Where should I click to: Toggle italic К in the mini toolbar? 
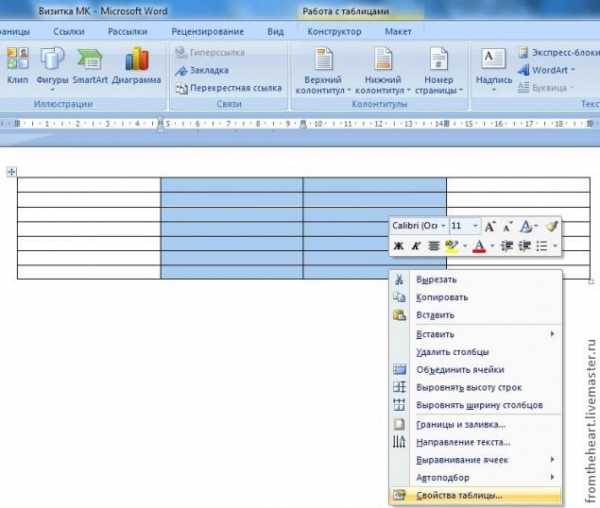pyautogui.click(x=416, y=245)
